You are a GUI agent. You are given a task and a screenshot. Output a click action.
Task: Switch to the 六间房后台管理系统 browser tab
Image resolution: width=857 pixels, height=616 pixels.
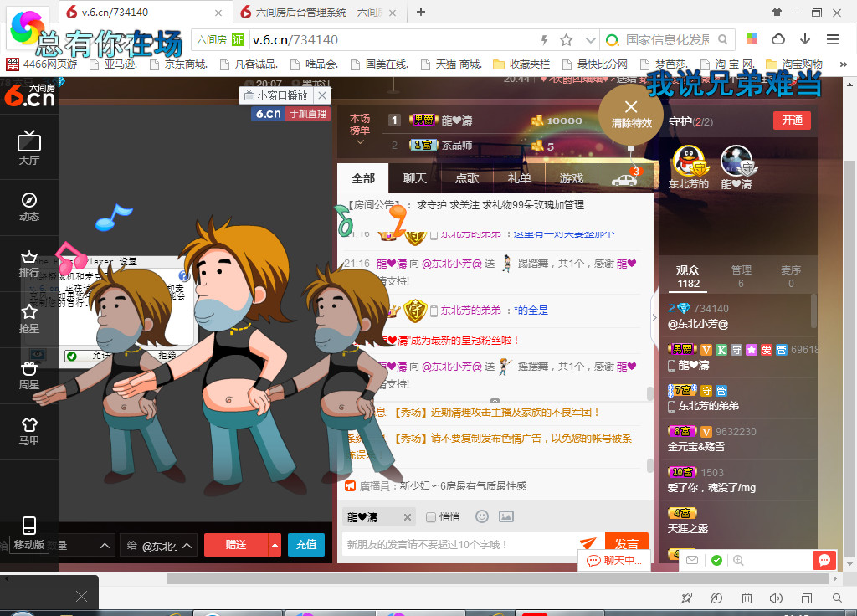click(320, 12)
